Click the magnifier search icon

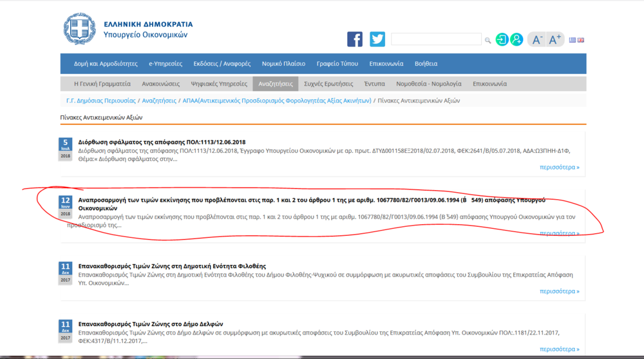click(488, 40)
